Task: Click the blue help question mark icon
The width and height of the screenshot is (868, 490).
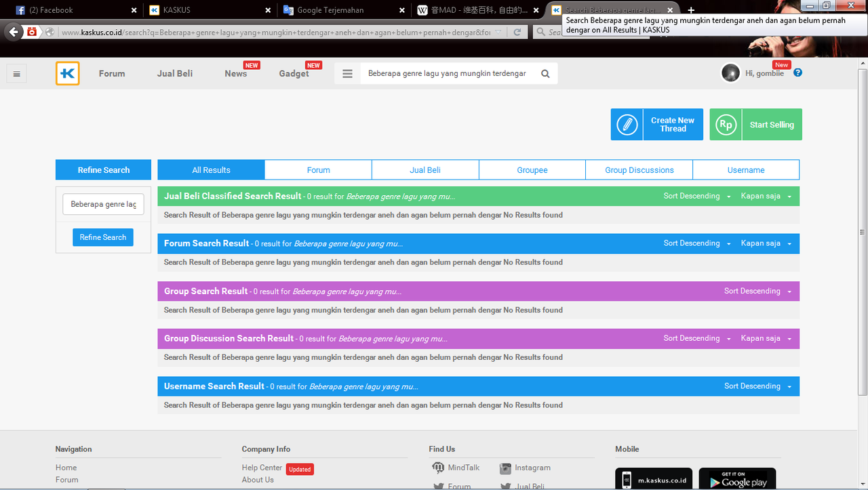Action: [797, 73]
